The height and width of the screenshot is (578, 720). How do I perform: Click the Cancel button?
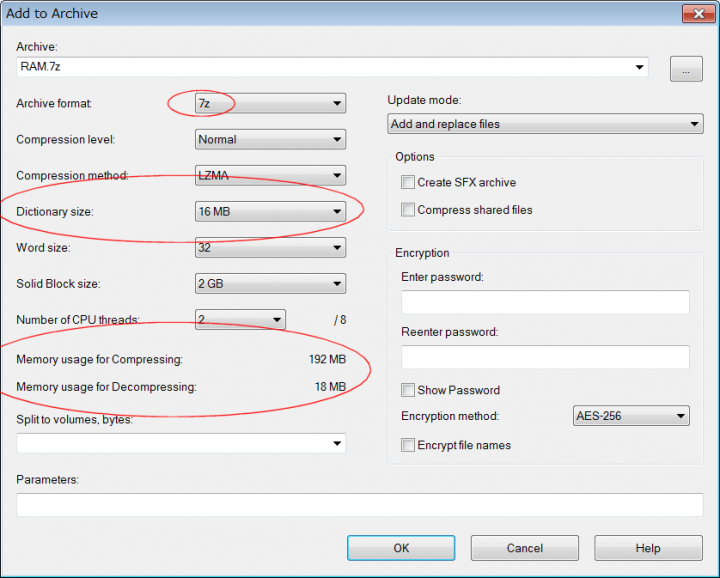(524, 548)
